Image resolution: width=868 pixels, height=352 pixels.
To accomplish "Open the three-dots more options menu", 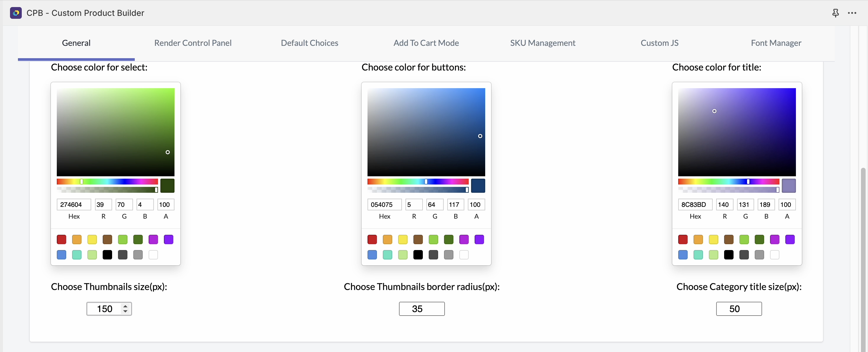I will point(852,13).
